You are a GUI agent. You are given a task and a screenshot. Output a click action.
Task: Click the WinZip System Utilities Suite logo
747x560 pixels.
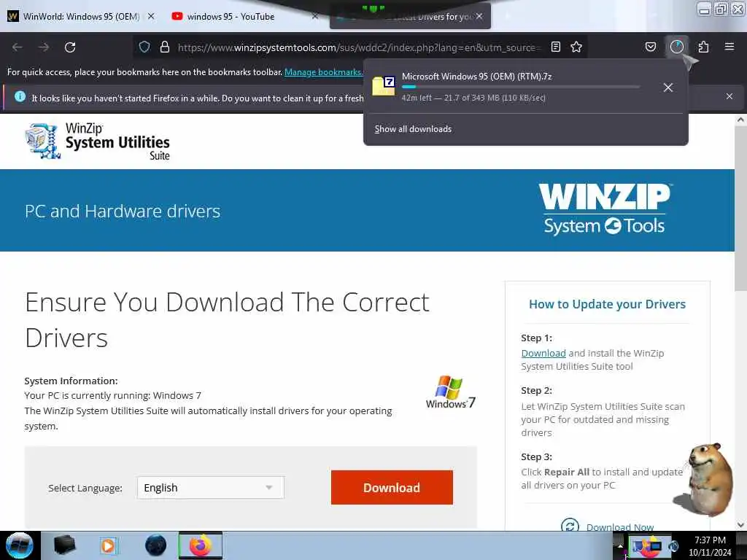pyautogui.click(x=98, y=141)
